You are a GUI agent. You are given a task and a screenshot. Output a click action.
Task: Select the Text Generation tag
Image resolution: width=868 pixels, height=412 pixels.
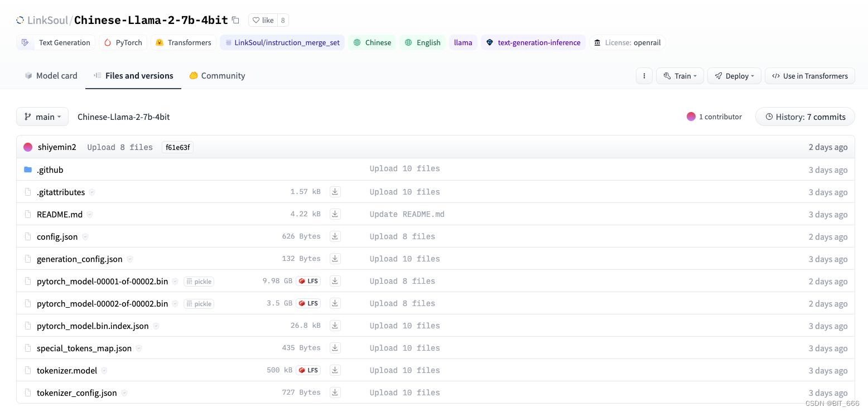coord(56,42)
